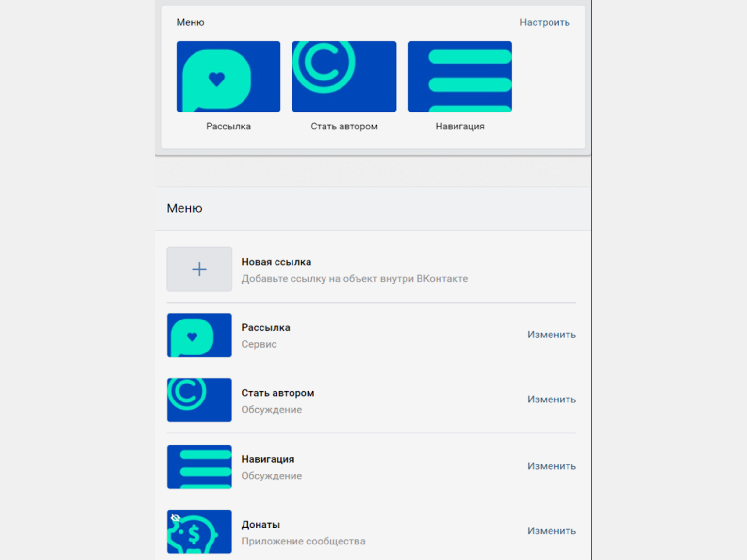Click the plus icon for Новая ссылка

point(199,269)
